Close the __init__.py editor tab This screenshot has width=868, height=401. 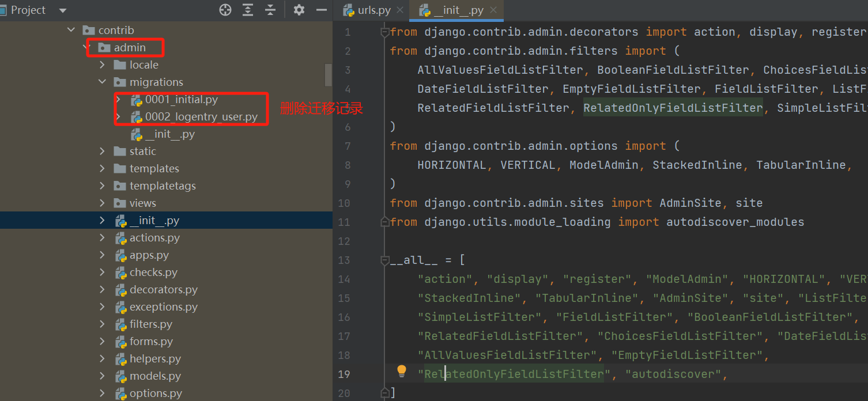pyautogui.click(x=494, y=10)
